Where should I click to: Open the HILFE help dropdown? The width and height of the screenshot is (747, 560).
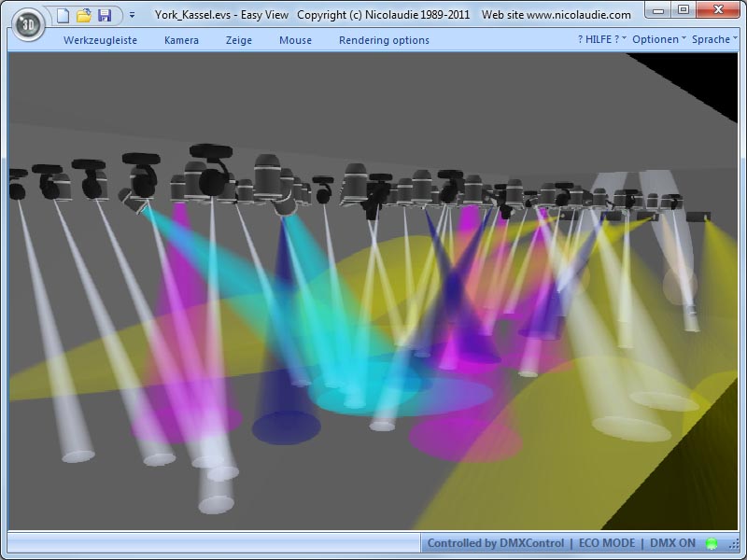click(x=601, y=39)
